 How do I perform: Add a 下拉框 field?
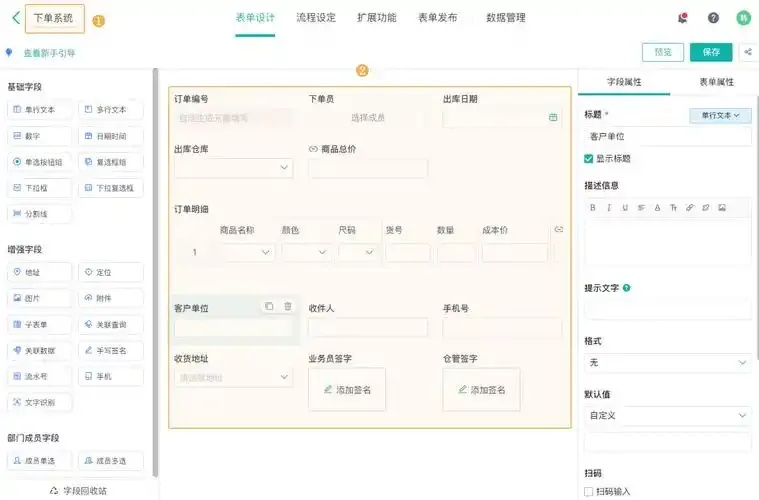click(x=40, y=188)
